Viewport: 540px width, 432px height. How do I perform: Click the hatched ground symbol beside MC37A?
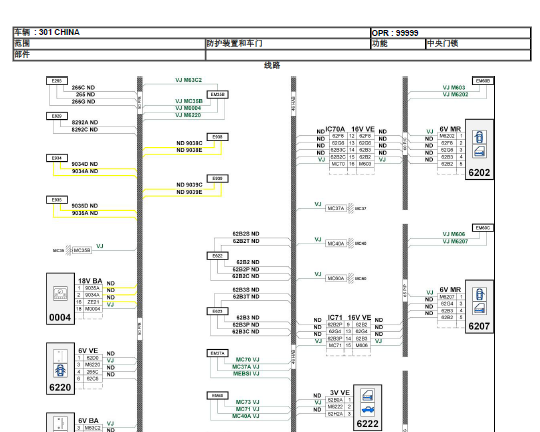tap(350, 208)
